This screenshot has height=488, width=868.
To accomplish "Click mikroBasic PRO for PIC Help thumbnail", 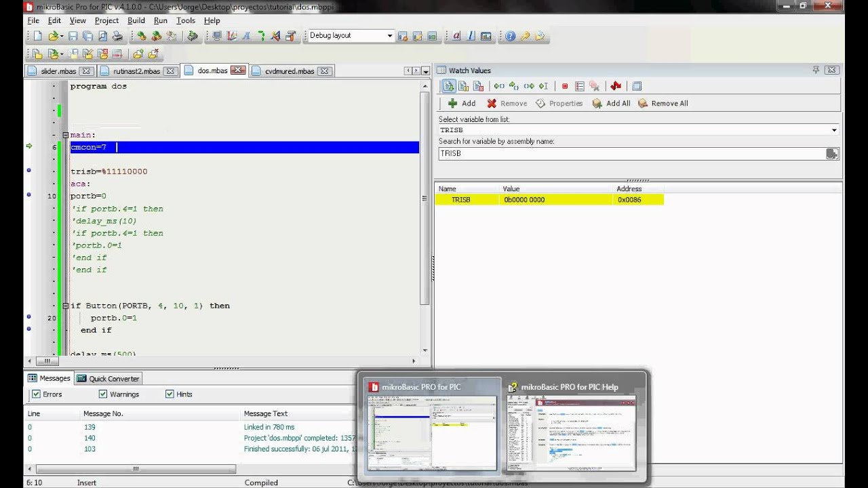I will click(x=572, y=426).
